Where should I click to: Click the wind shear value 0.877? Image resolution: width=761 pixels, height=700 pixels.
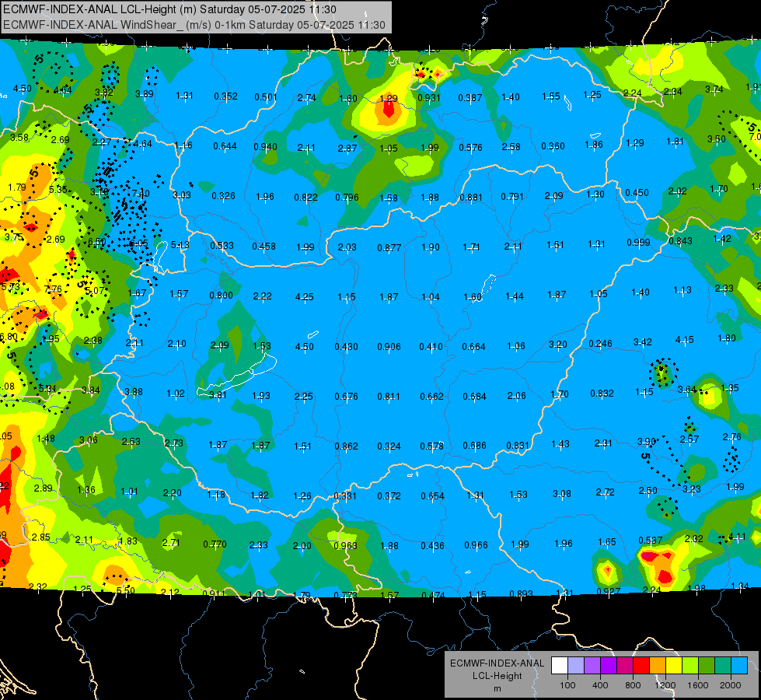[389, 248]
